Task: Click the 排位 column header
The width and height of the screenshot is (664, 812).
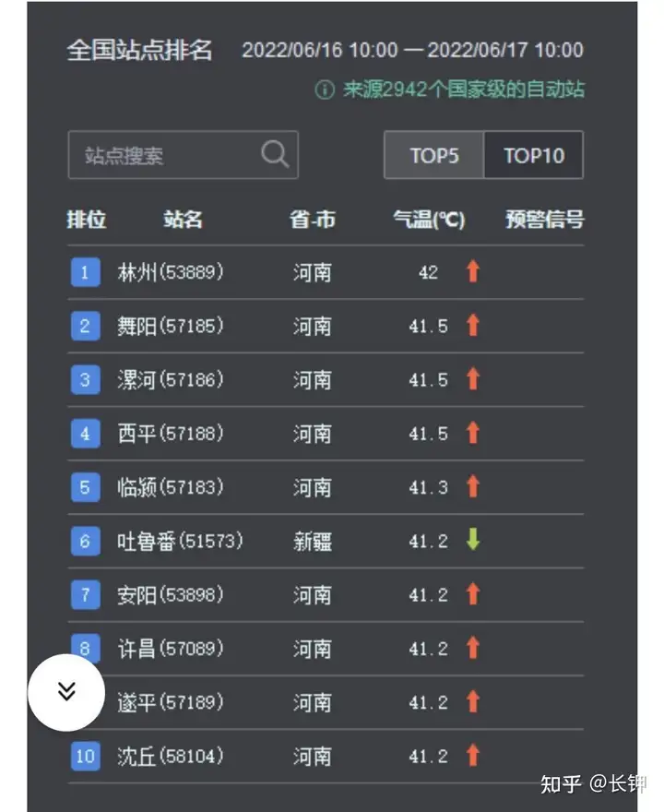Action: (87, 219)
